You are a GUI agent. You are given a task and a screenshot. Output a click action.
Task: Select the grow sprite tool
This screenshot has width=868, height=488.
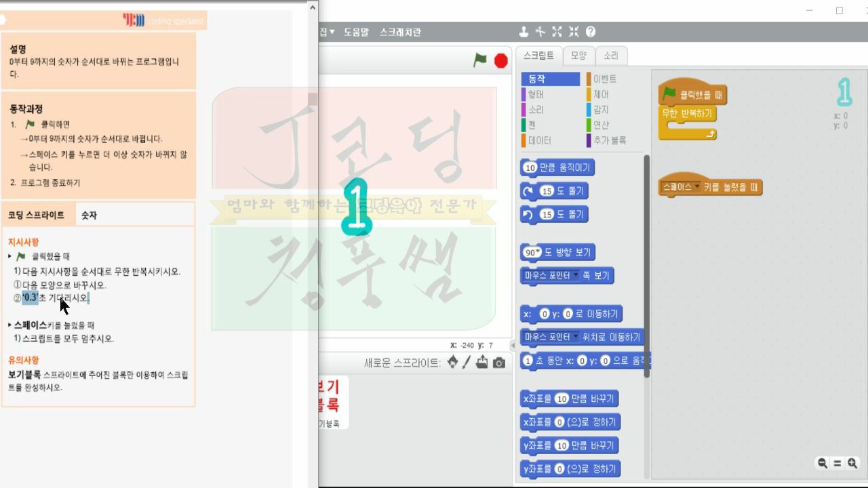(557, 31)
